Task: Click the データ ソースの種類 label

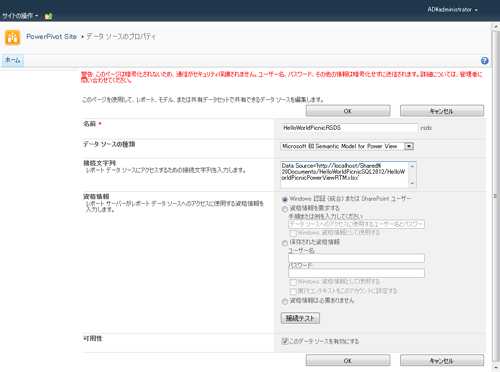Action: tap(109, 144)
